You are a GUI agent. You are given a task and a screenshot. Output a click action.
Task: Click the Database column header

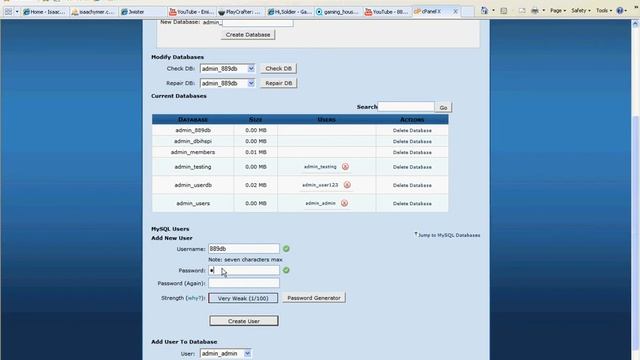pyautogui.click(x=193, y=120)
